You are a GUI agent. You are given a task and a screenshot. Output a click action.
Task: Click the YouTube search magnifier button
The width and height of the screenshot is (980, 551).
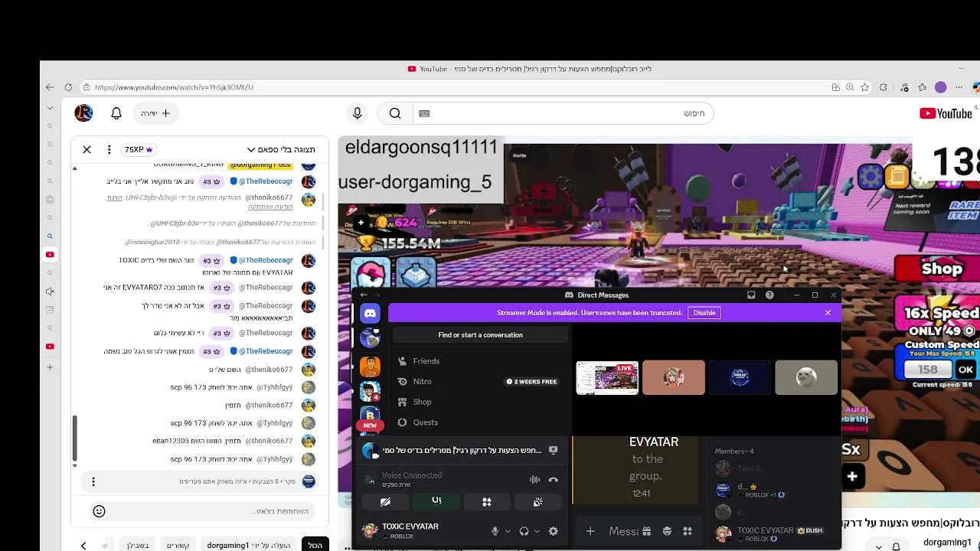click(x=395, y=113)
